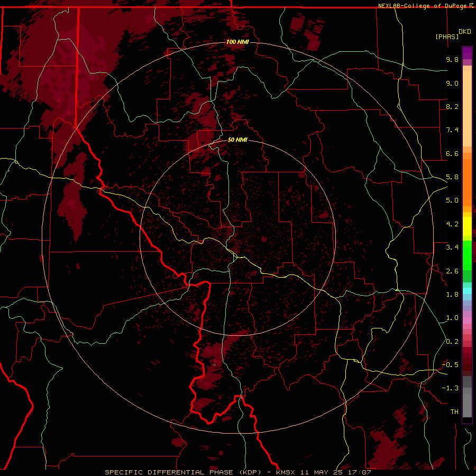Click the cyan color scale segment
Screen dimensions: 476x476
click(467, 291)
